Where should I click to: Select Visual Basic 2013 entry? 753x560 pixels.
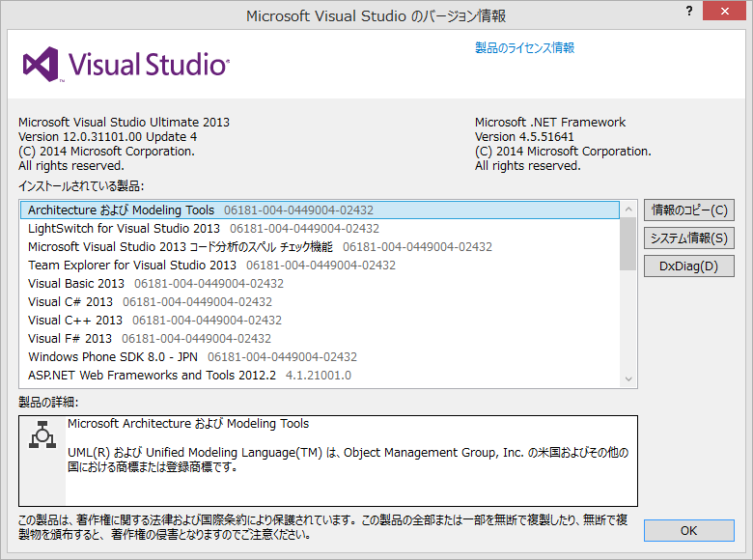click(320, 283)
